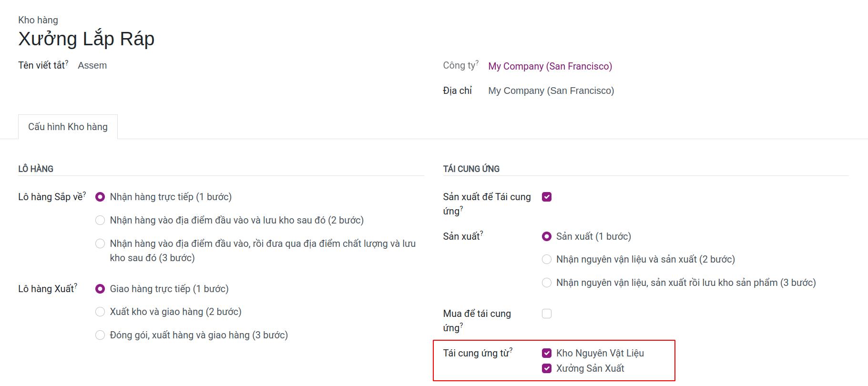Open My Company (San Francisco) company link

pyautogui.click(x=550, y=66)
